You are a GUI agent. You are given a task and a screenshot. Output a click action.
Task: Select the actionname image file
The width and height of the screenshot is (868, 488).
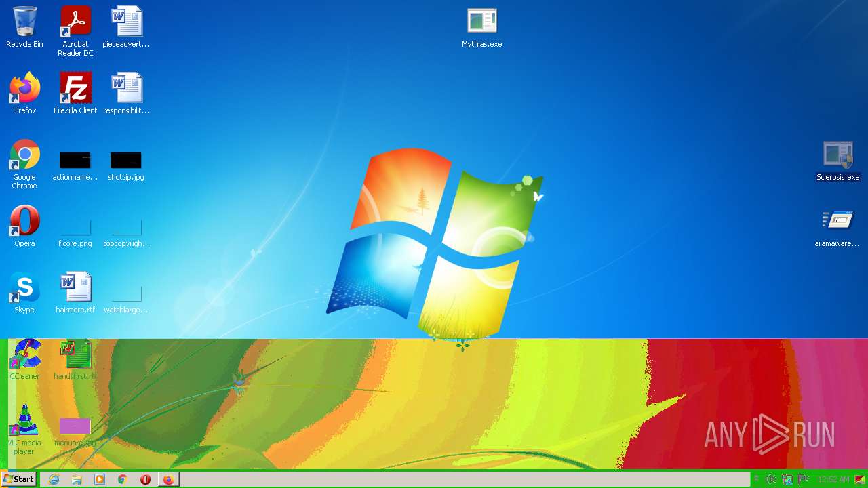point(75,167)
